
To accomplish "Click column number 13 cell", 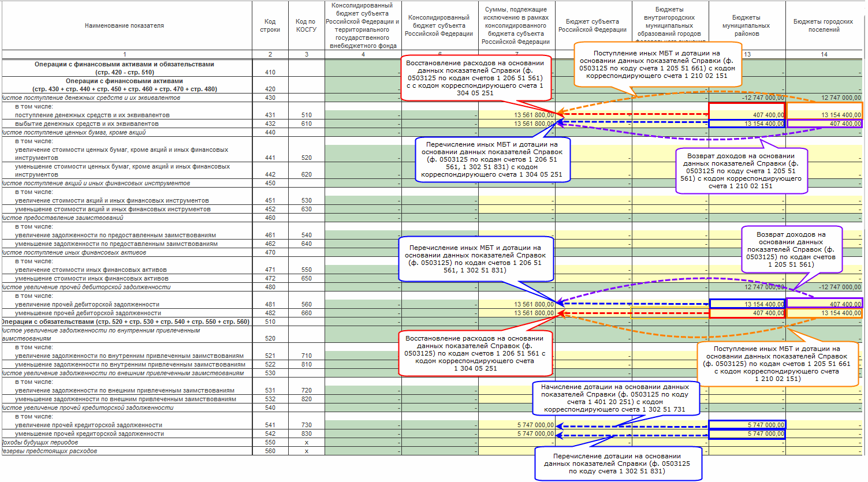I will pyautogui.click(x=747, y=54).
